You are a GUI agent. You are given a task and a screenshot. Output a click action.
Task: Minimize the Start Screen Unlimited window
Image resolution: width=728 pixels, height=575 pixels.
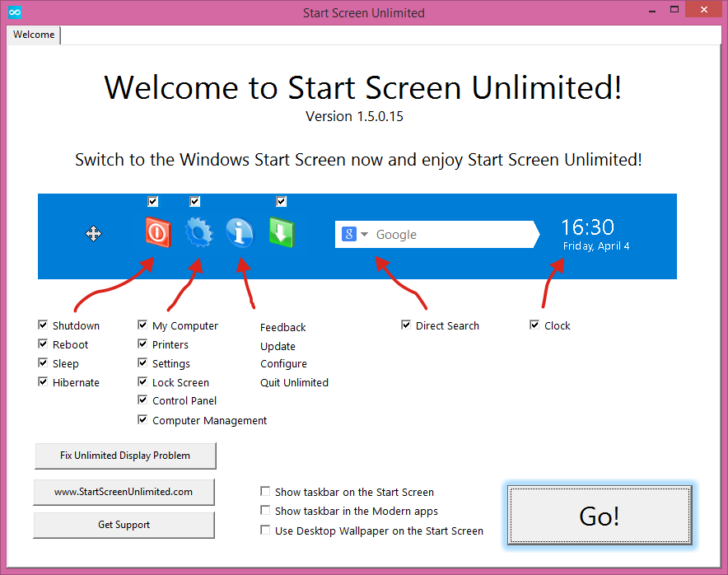pos(652,10)
